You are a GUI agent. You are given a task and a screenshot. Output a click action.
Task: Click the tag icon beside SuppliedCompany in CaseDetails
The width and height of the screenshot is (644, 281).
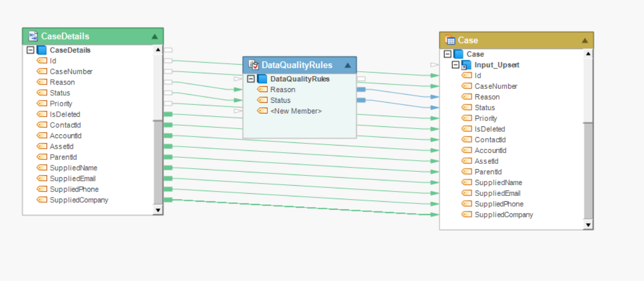click(x=42, y=200)
